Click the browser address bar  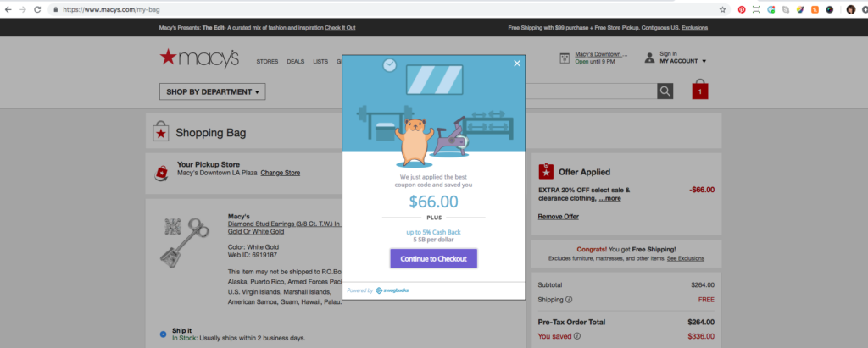pos(382,9)
